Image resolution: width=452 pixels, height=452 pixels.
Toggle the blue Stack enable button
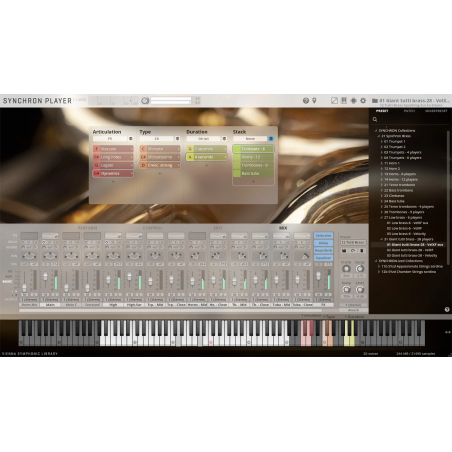tap(271, 139)
